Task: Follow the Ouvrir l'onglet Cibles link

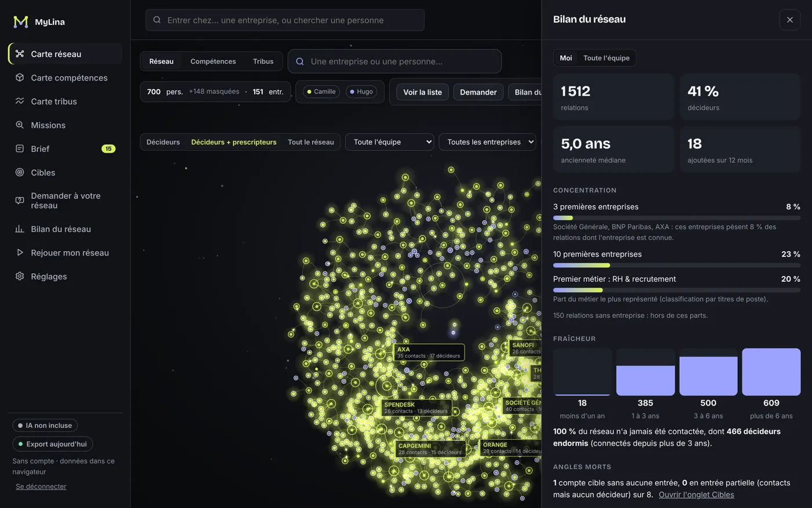Action: click(x=696, y=495)
